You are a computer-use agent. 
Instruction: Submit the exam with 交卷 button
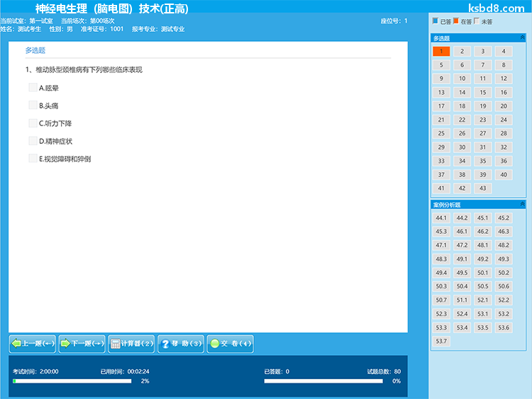pyautogui.click(x=231, y=344)
